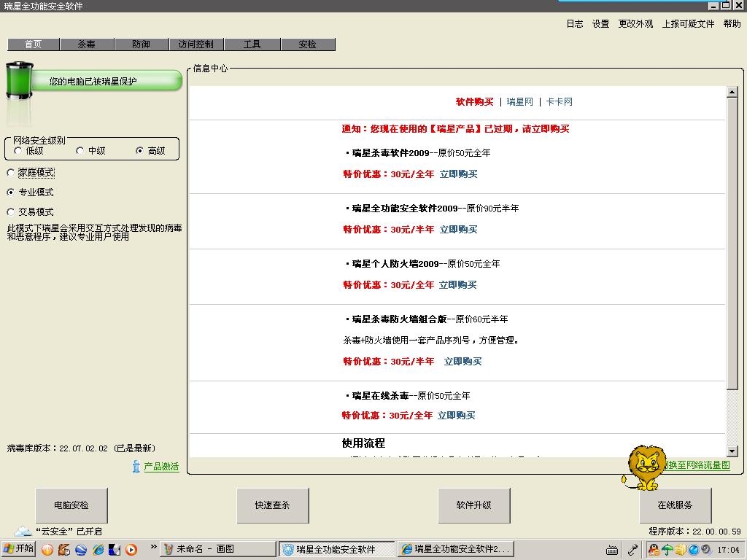Screen dimensions: 747x560
Task: Open the green umbrella Rising tray icon
Action: tap(667, 550)
